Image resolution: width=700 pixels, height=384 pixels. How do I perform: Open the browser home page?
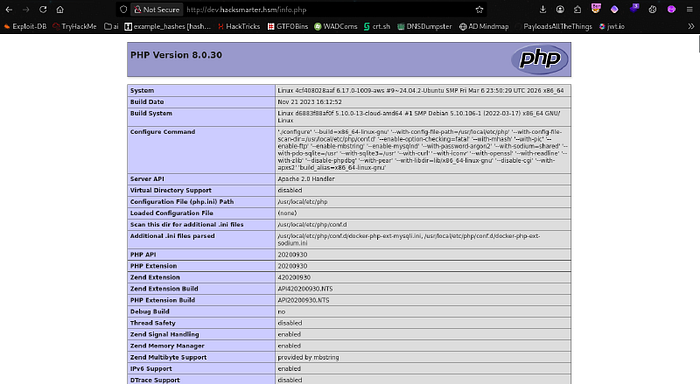tap(60, 9)
